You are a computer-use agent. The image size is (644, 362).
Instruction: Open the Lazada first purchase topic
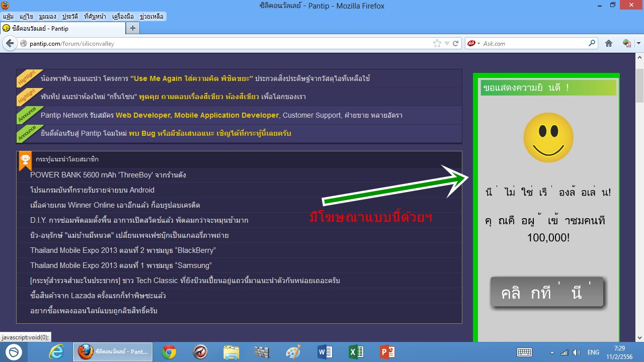click(x=98, y=296)
